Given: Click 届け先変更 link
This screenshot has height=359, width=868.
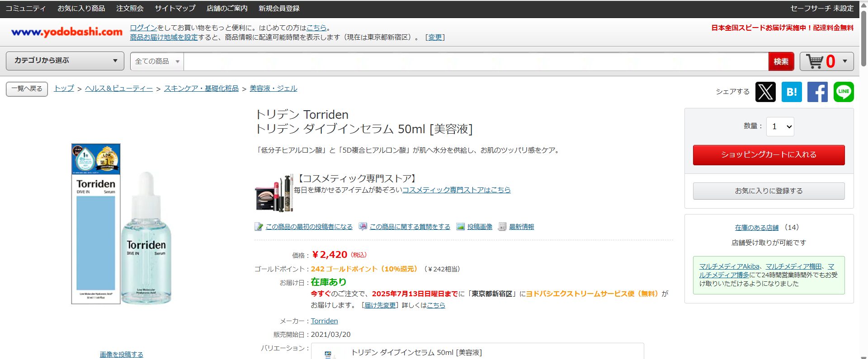Looking at the screenshot, I should tap(380, 305).
